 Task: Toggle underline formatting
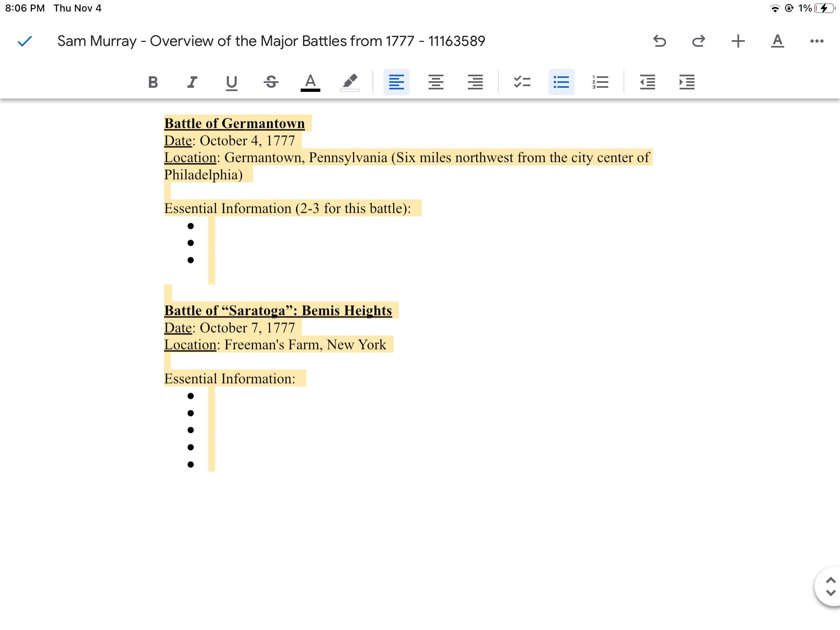click(231, 82)
